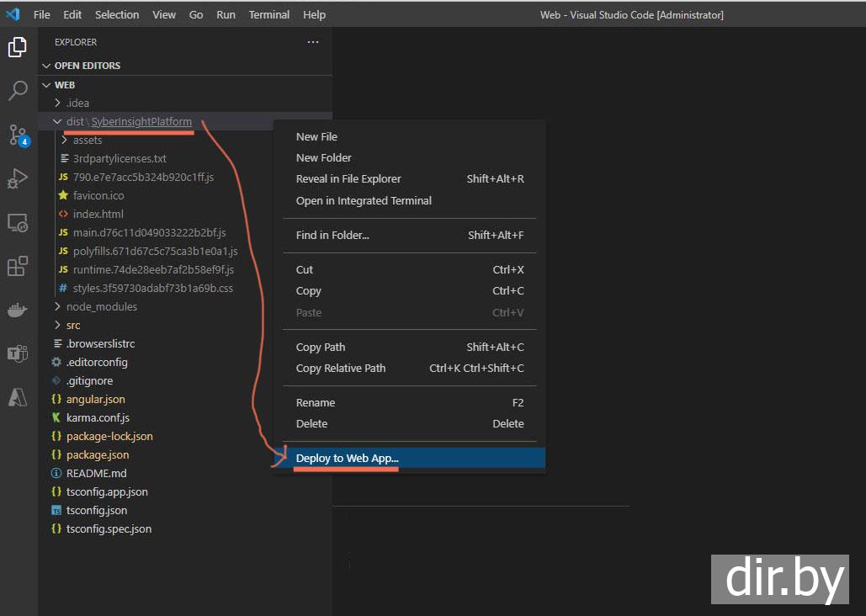The height and width of the screenshot is (616, 866).
Task: Open the Terminal menu
Action: coord(268,15)
